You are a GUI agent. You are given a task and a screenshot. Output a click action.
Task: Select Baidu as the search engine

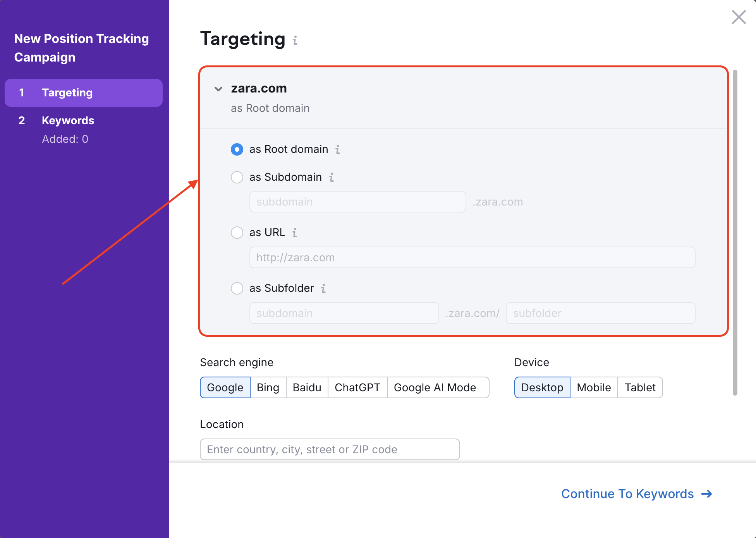(306, 387)
